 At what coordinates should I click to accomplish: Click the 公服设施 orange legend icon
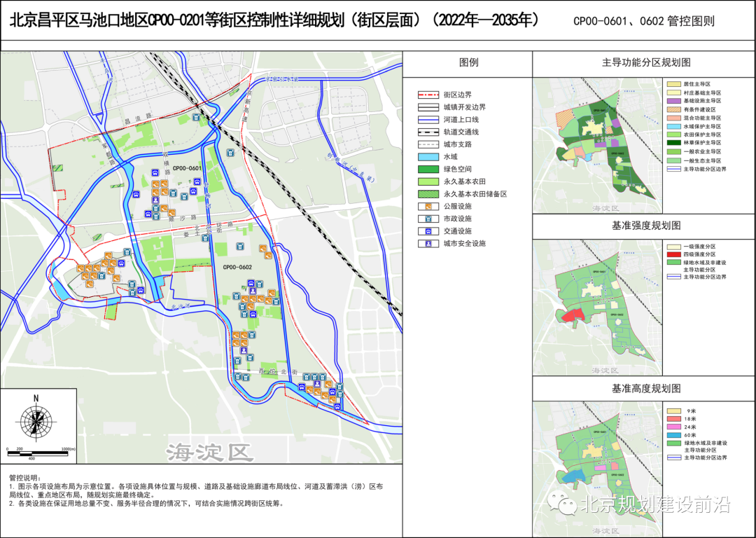click(427, 207)
